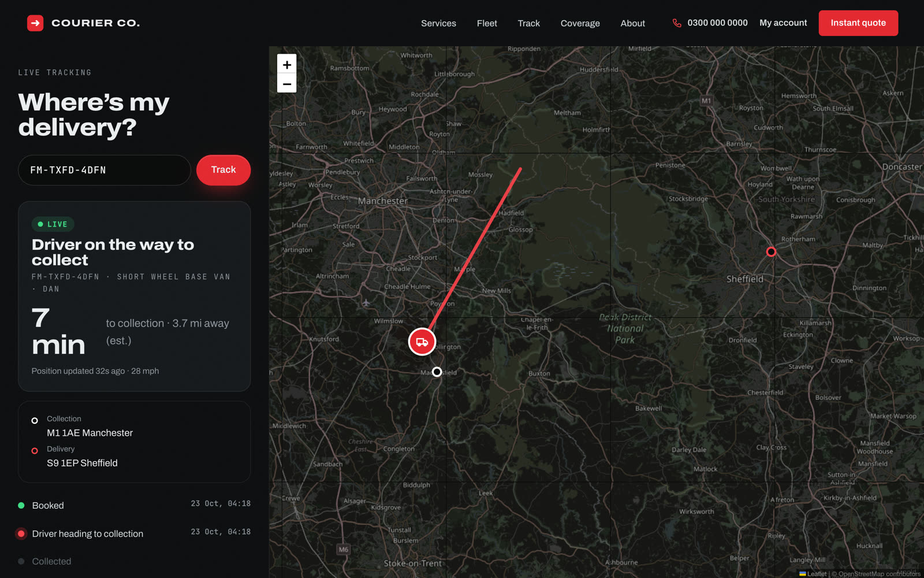Click the phone icon in the header

(677, 23)
